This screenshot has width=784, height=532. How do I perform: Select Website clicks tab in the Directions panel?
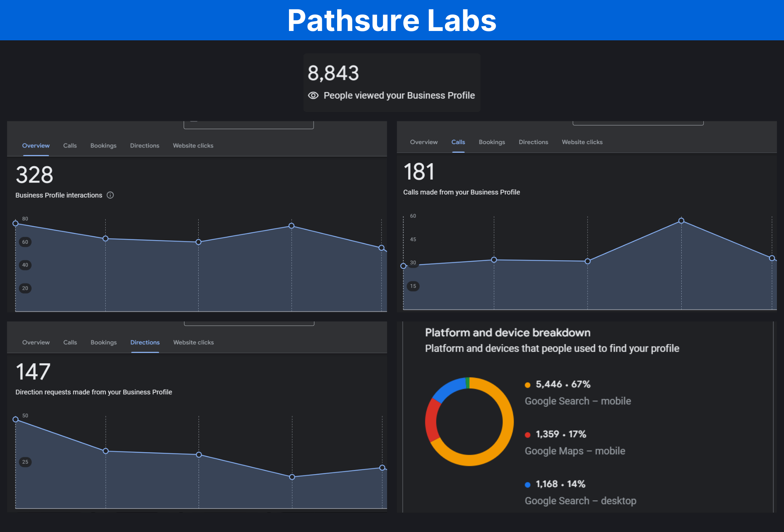[193, 342]
